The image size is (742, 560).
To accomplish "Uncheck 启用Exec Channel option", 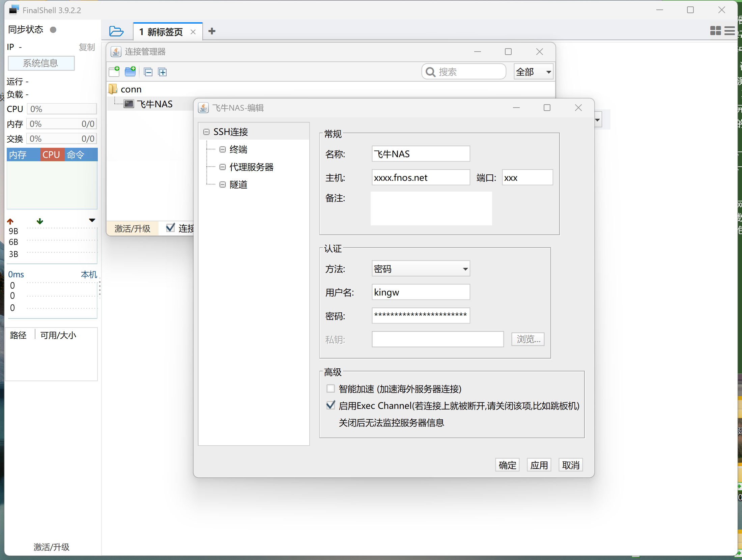I will [x=331, y=405].
